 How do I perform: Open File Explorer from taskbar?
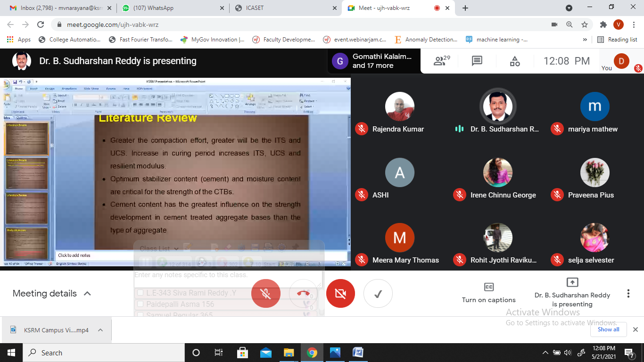[x=289, y=353]
